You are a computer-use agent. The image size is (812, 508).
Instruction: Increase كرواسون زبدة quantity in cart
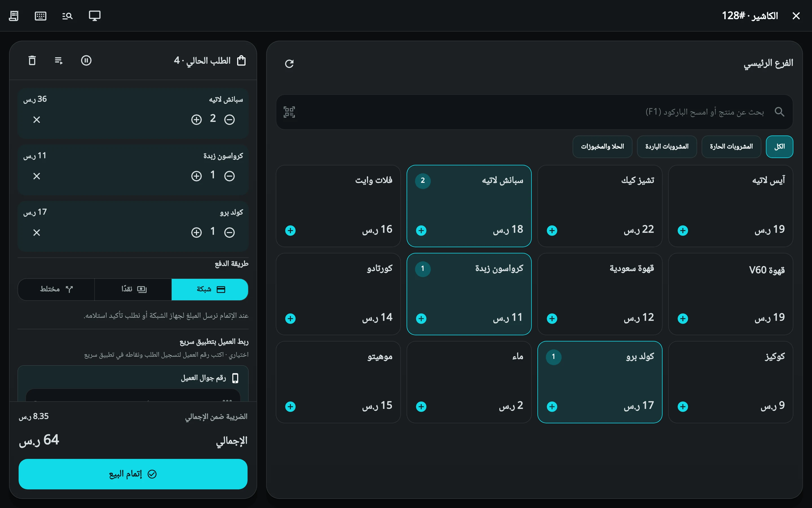tap(196, 176)
